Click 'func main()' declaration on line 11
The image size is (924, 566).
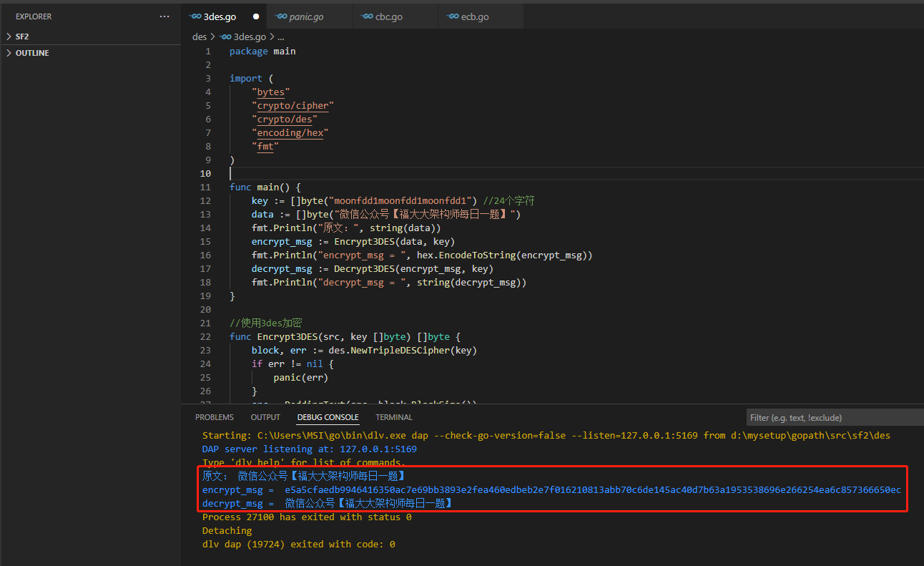tap(265, 187)
